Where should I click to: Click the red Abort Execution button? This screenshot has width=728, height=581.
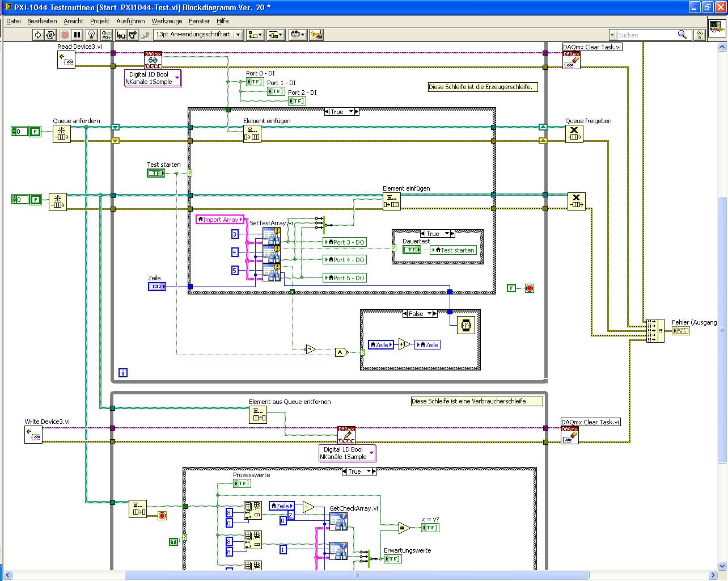[65, 35]
